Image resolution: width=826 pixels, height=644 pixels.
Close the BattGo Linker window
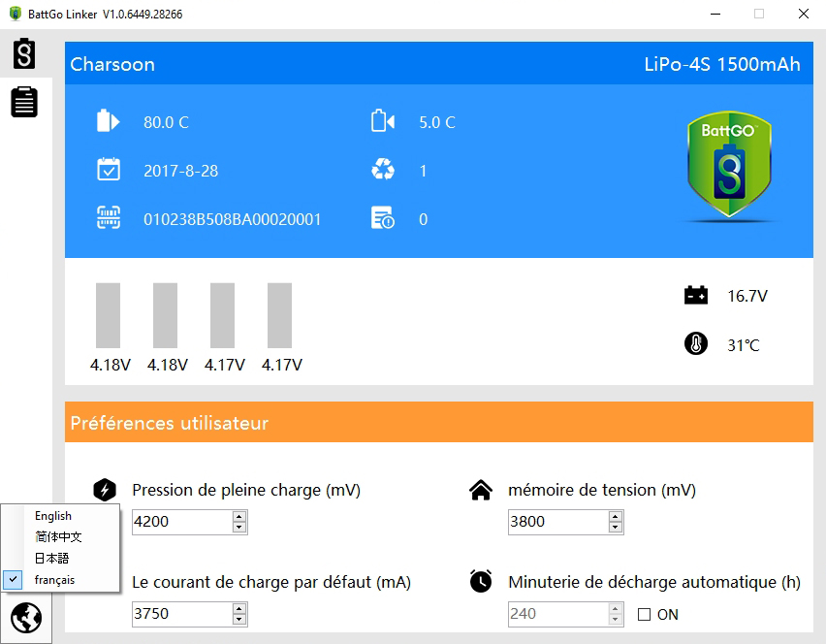click(x=804, y=14)
